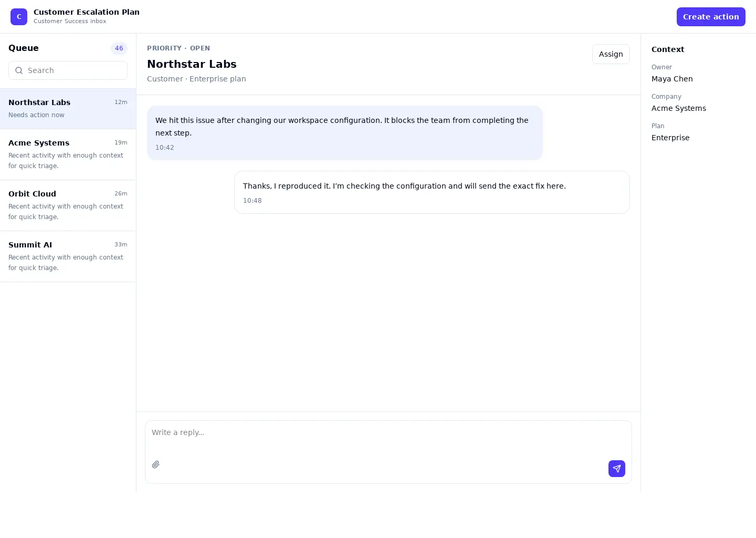Image resolution: width=756 pixels, height=538 pixels.
Task: Click the reply message starting with Thanks
Action: (x=432, y=192)
